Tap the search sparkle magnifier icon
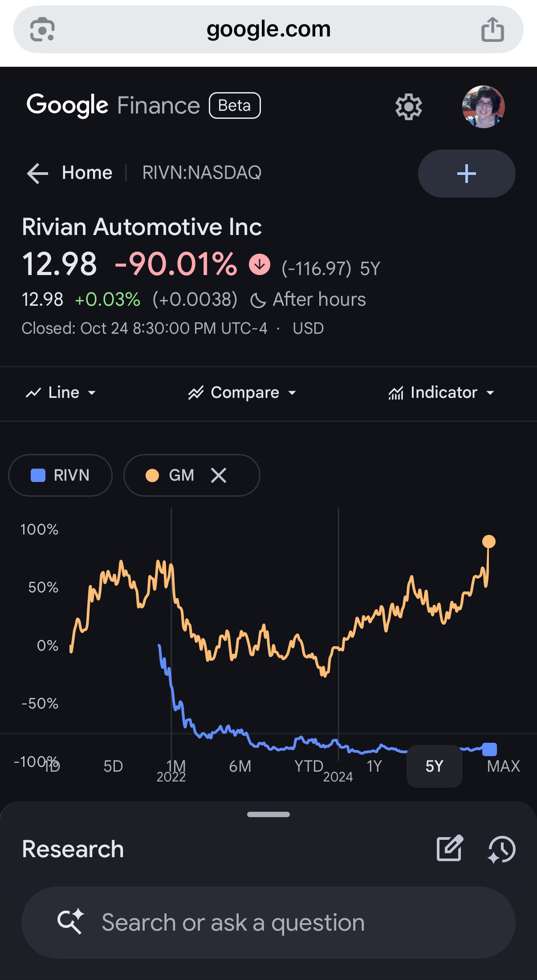The height and width of the screenshot is (980, 537). point(70,921)
